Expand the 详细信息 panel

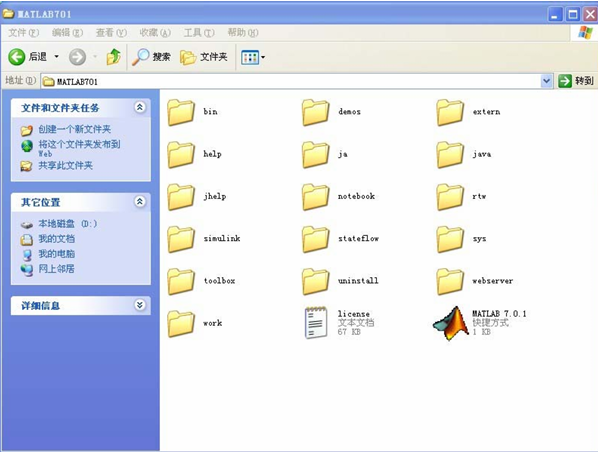(140, 305)
